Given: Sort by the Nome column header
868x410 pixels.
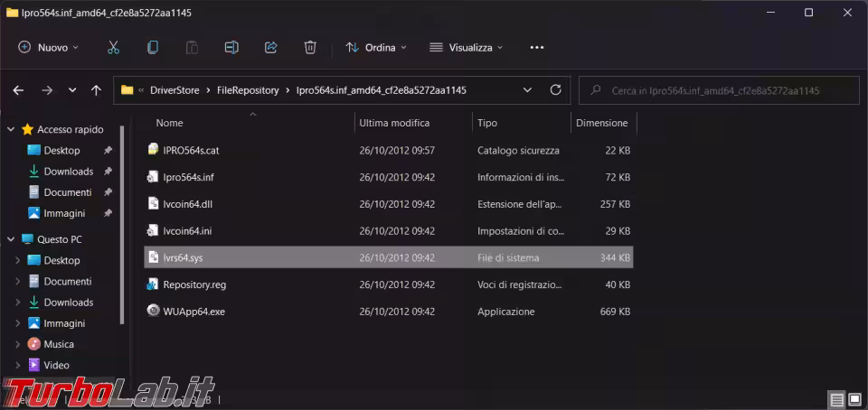Looking at the screenshot, I should (169, 123).
